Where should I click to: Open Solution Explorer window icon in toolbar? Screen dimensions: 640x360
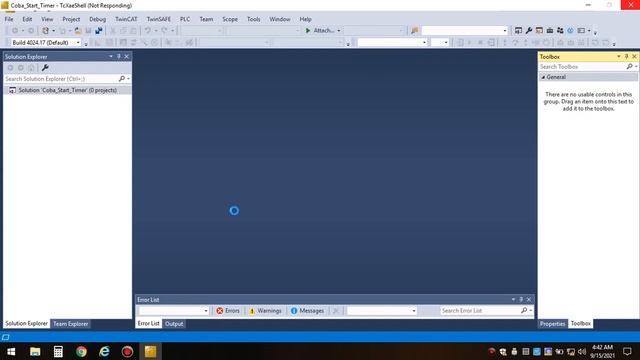518,31
